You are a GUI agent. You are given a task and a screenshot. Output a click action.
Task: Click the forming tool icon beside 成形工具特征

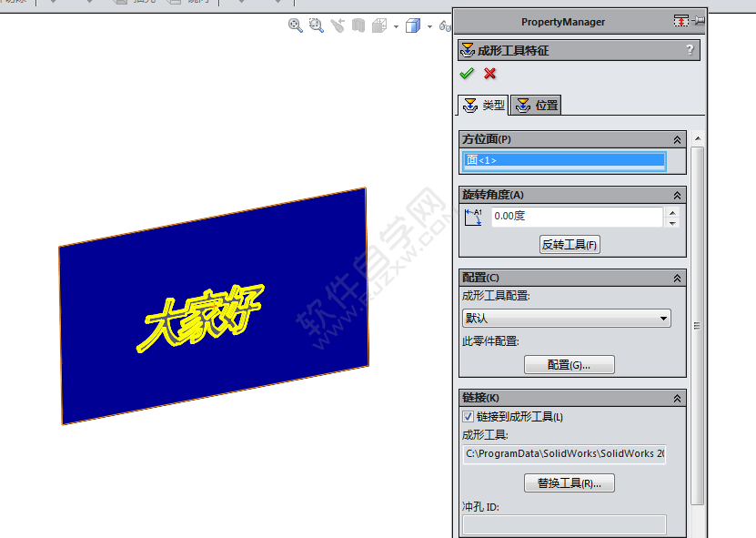pyautogui.click(x=467, y=50)
